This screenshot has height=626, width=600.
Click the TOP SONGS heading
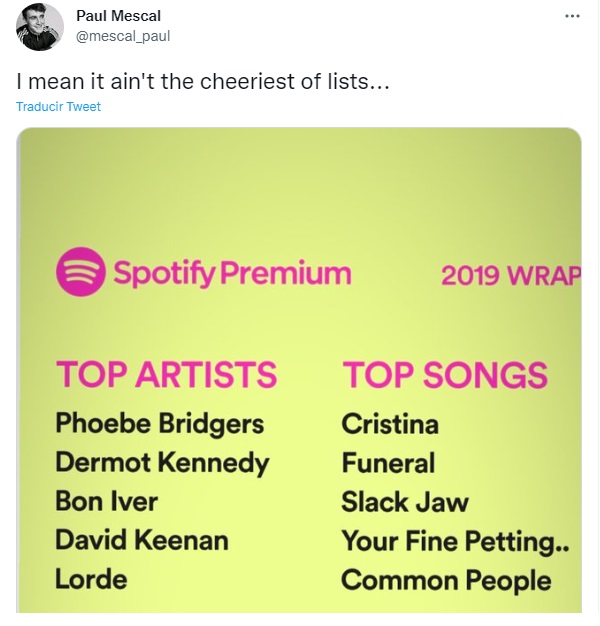point(445,375)
